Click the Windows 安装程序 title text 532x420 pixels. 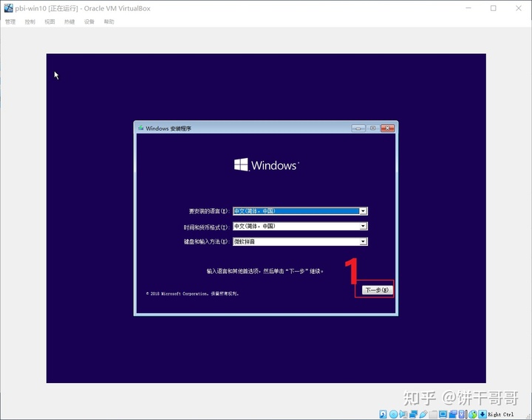pos(168,128)
